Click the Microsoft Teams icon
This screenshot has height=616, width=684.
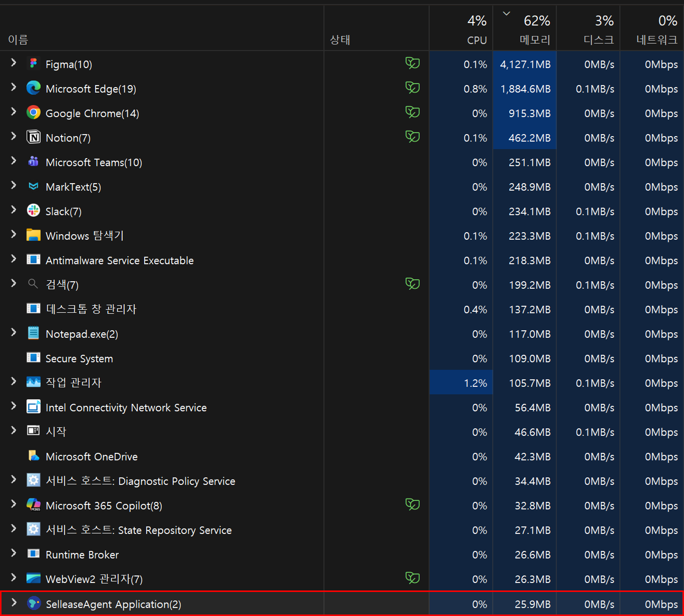point(34,162)
